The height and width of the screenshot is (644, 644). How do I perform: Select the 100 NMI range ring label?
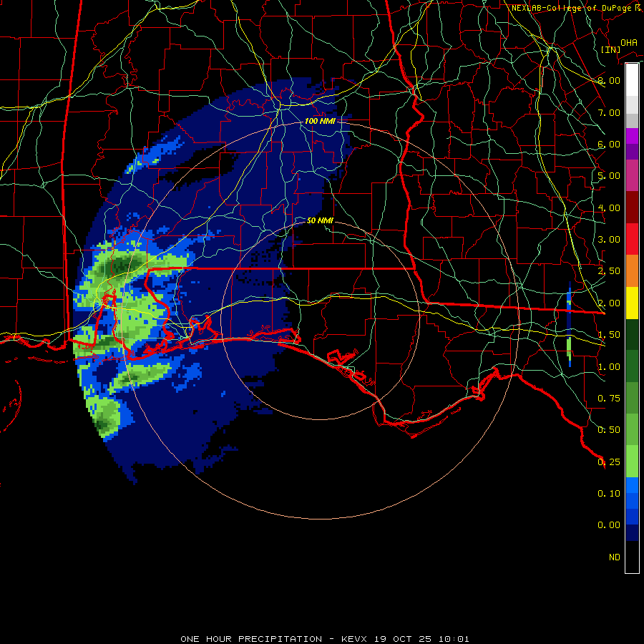320,121
